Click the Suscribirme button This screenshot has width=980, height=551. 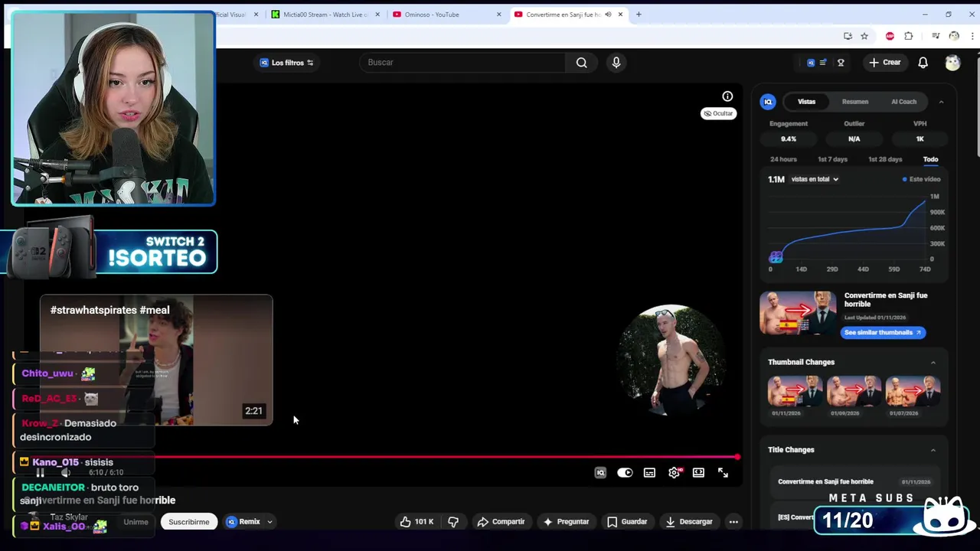189,522
